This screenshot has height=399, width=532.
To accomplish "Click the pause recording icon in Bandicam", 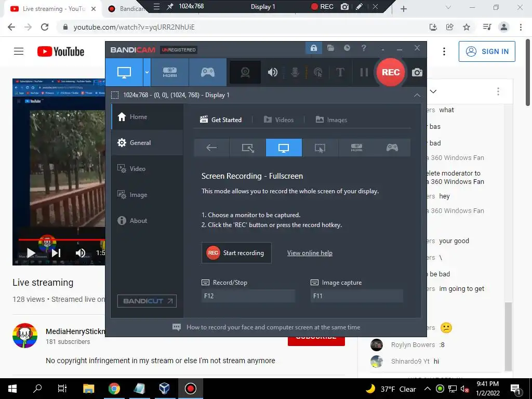I will 364,72.
